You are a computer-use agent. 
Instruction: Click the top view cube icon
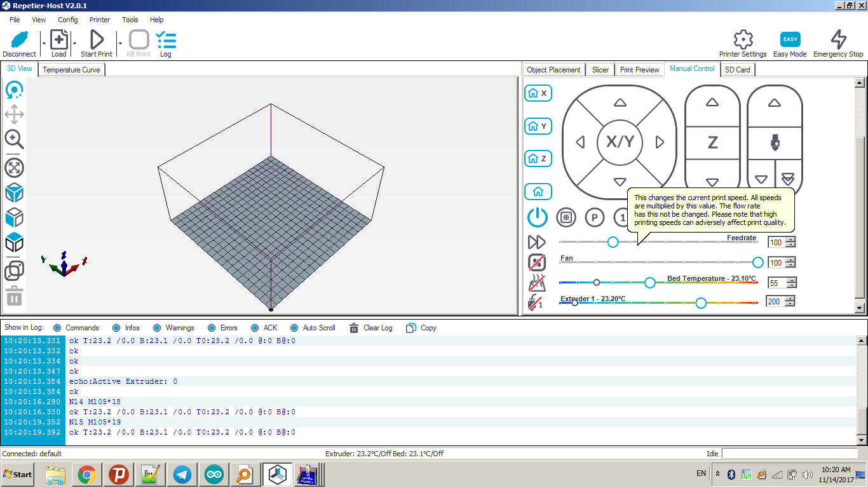pos(14,242)
